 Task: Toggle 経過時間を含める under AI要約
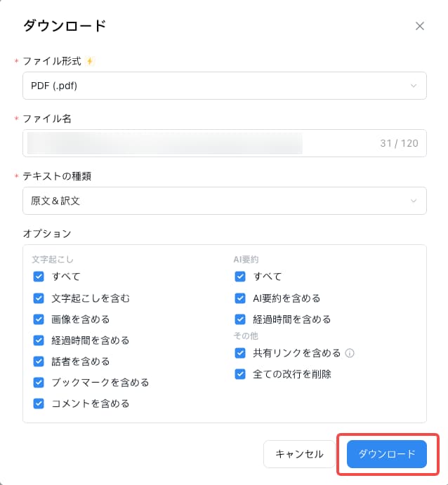(240, 319)
